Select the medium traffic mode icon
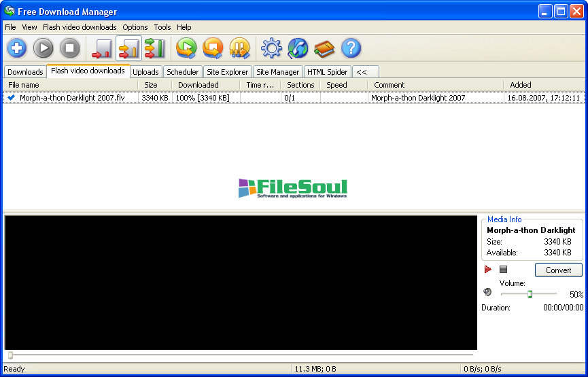The image size is (588, 377). click(128, 48)
